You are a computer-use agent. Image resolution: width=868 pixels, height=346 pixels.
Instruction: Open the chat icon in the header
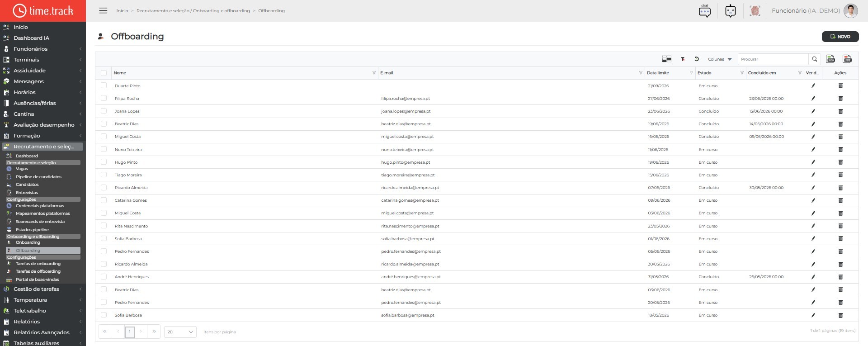[x=704, y=11]
